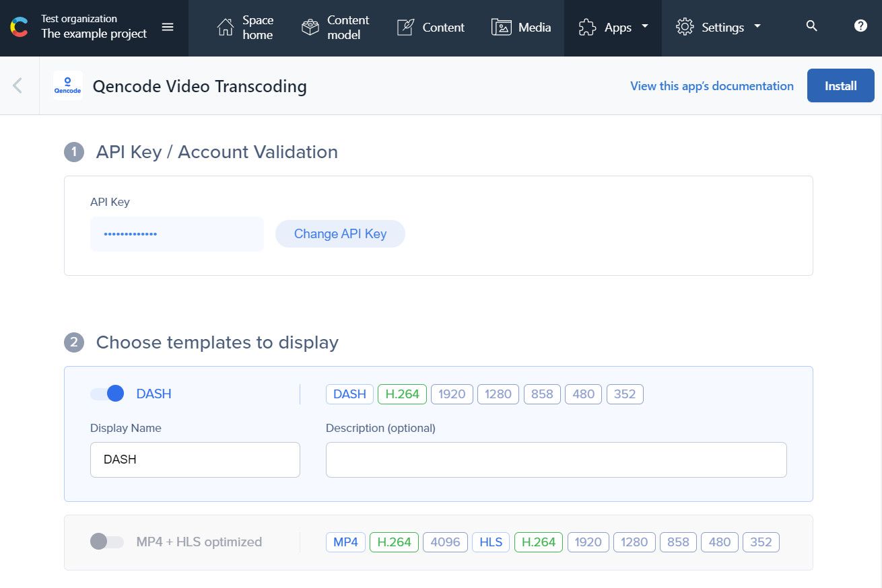Viewport: 882px width, 588px height.
Task: Click the H.264 tag after MP4
Action: pos(394,542)
